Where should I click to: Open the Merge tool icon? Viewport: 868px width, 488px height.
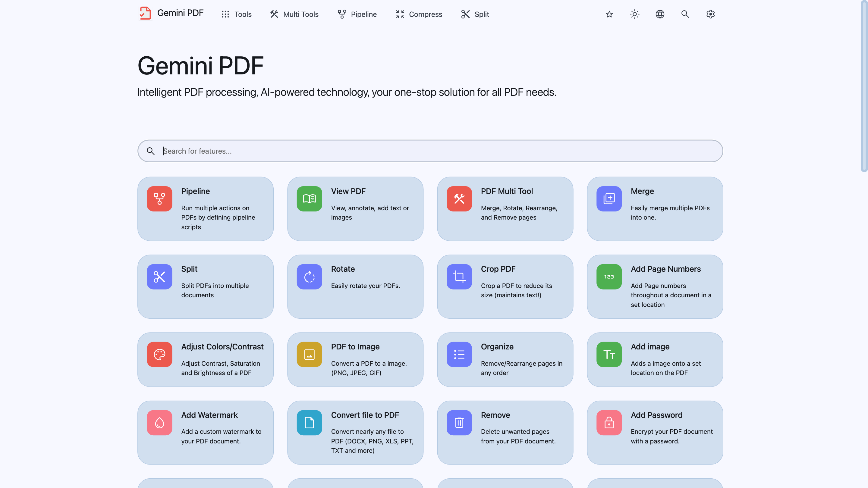click(609, 199)
